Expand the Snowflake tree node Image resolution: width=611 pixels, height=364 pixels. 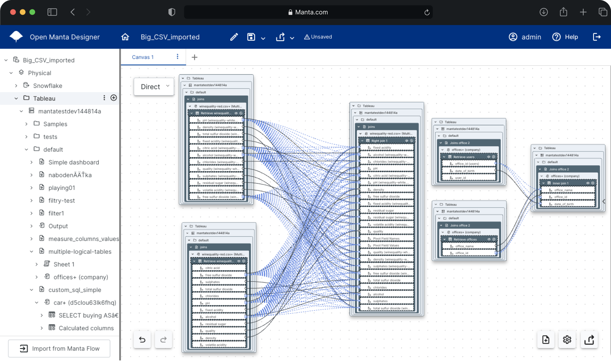coord(16,86)
